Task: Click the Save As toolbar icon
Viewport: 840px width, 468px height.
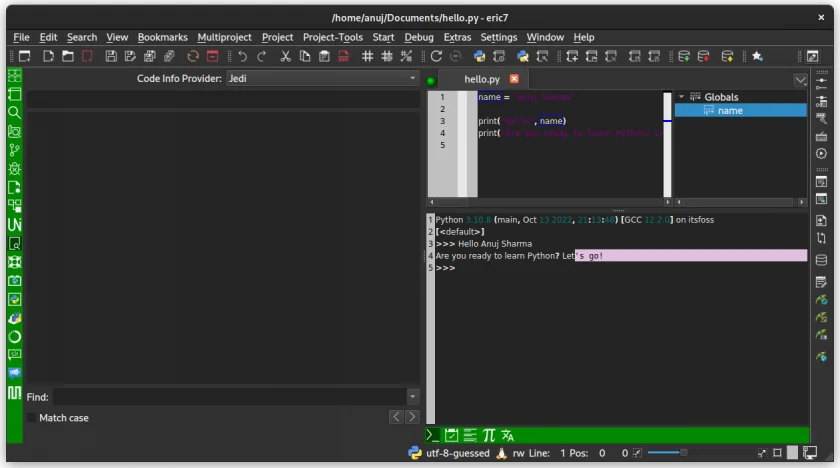Action: 130,56
